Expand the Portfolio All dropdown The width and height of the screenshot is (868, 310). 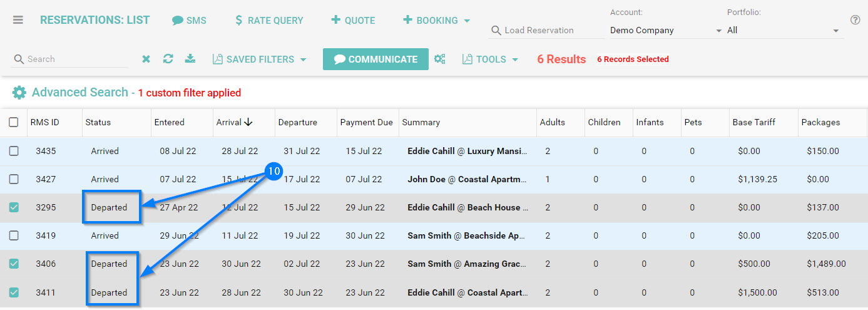pyautogui.click(x=783, y=30)
